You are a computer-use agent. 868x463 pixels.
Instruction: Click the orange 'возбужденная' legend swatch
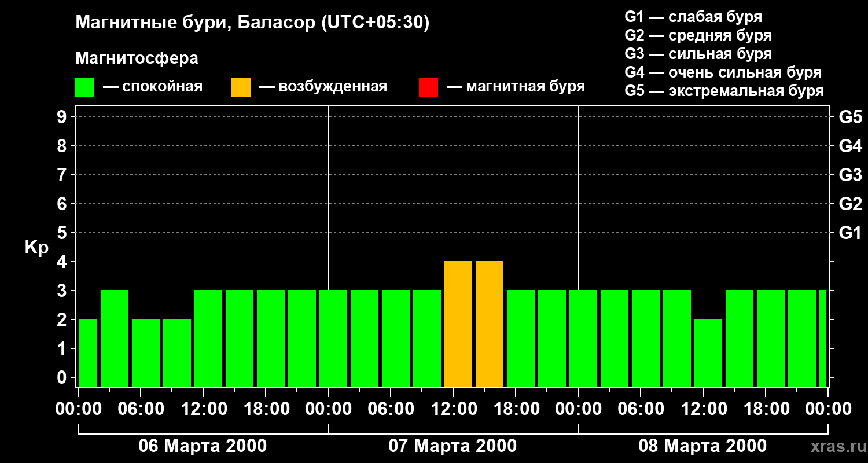coord(241,87)
